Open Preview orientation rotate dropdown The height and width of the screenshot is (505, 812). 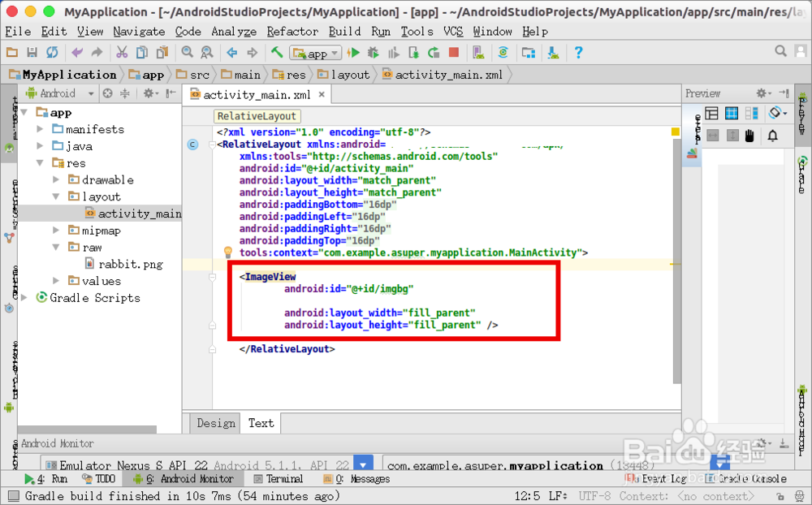click(x=778, y=113)
